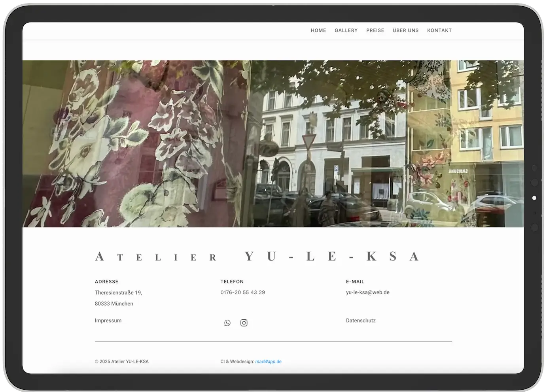Click the ADRESSE heading label

point(106,281)
